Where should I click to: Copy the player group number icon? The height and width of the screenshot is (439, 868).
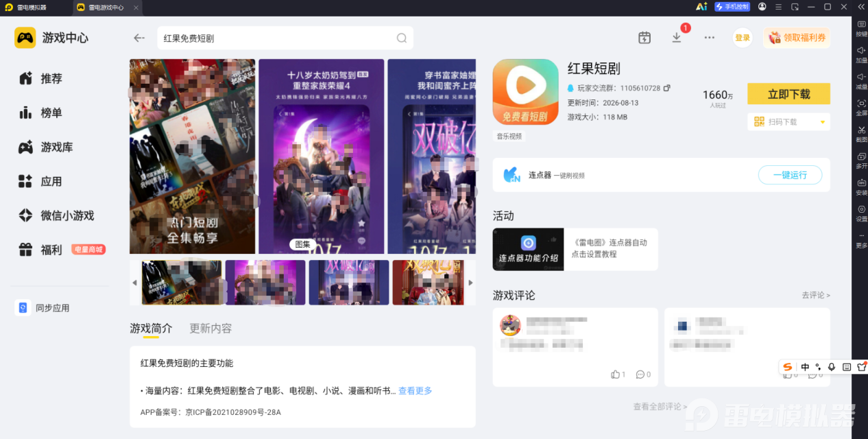click(667, 88)
